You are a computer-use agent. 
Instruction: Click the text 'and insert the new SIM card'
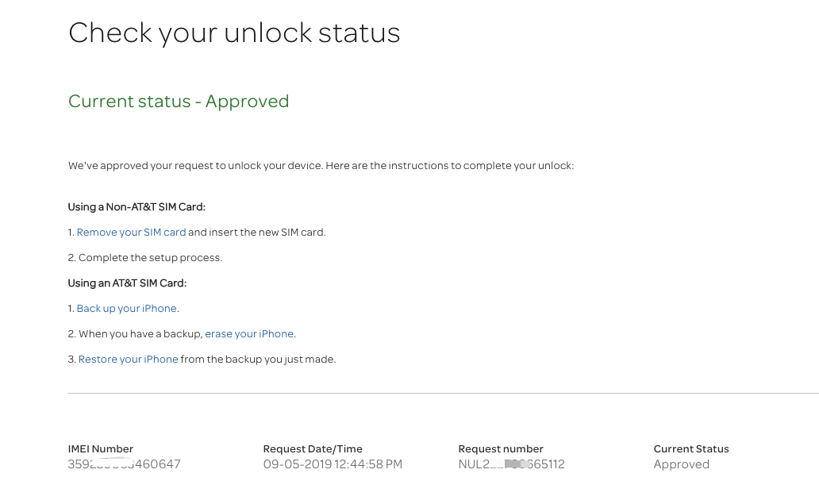[x=256, y=233]
